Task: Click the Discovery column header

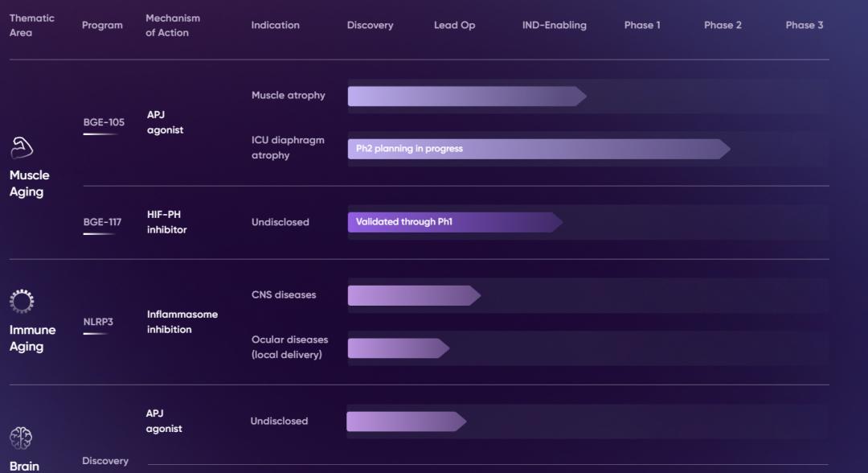Action: 370,25
